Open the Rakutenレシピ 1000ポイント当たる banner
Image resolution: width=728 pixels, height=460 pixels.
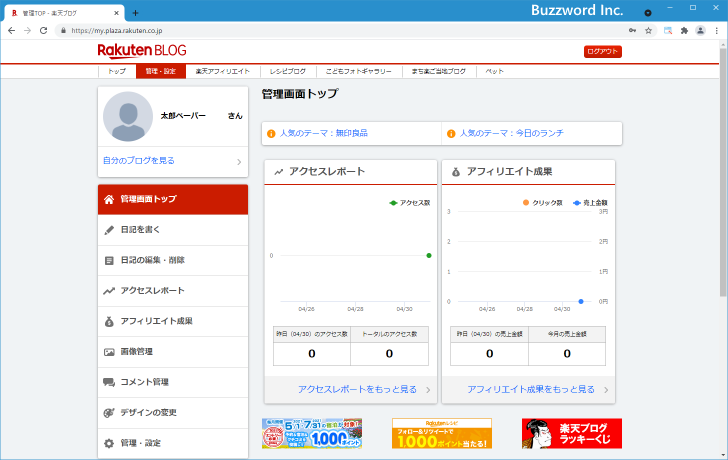[x=442, y=434]
